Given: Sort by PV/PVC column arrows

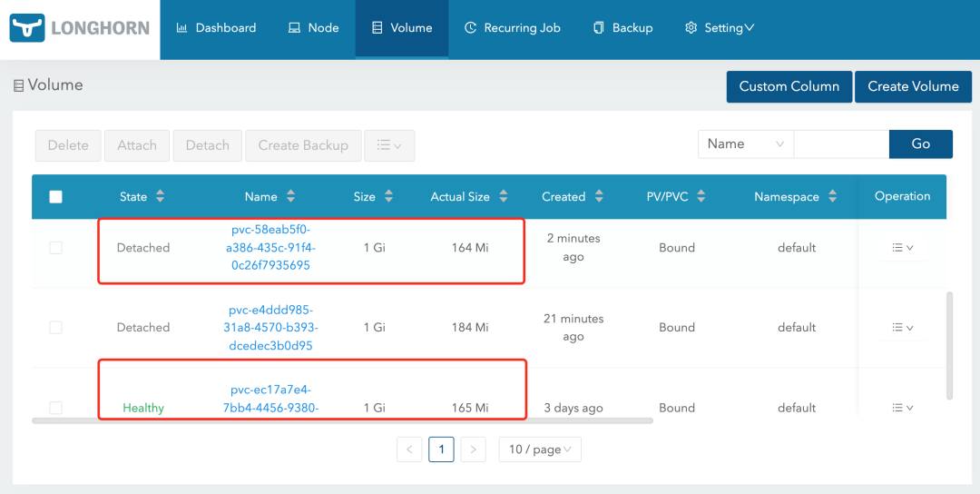Looking at the screenshot, I should [701, 197].
